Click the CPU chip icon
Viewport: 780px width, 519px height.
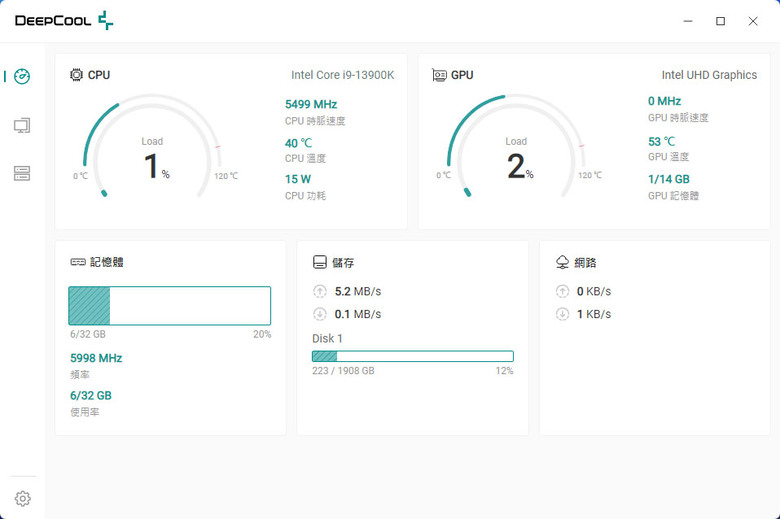[76, 75]
